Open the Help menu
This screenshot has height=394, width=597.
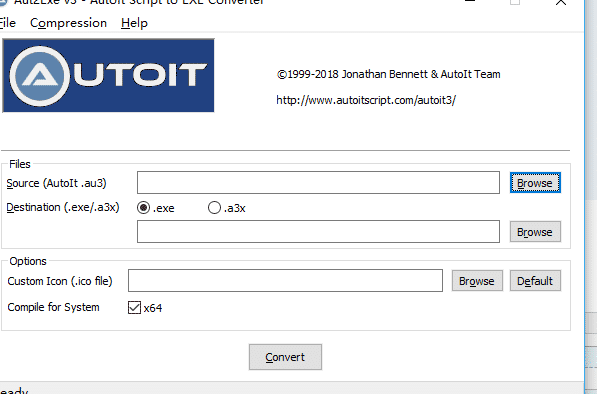[134, 23]
